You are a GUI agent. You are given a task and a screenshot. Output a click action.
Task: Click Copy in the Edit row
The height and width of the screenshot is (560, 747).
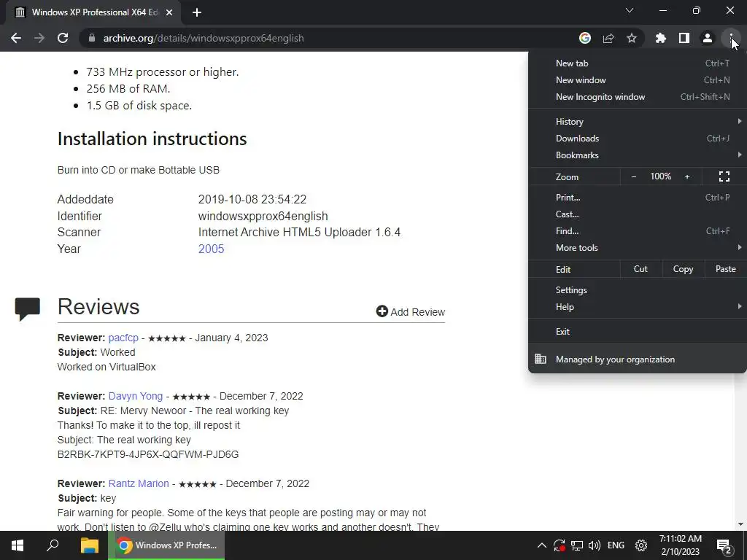[683, 269]
